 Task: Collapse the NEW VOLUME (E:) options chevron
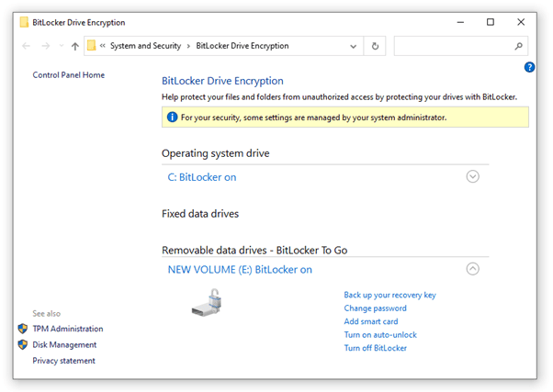tap(472, 269)
